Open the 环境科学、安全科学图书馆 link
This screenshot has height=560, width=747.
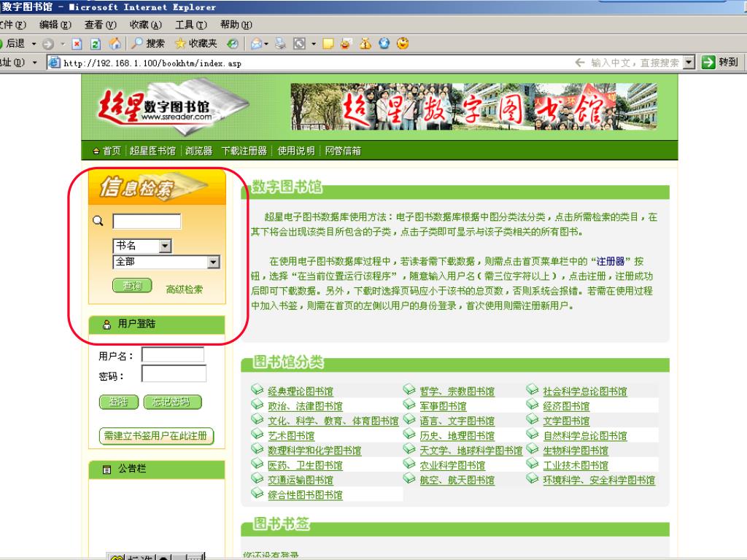pos(599,480)
